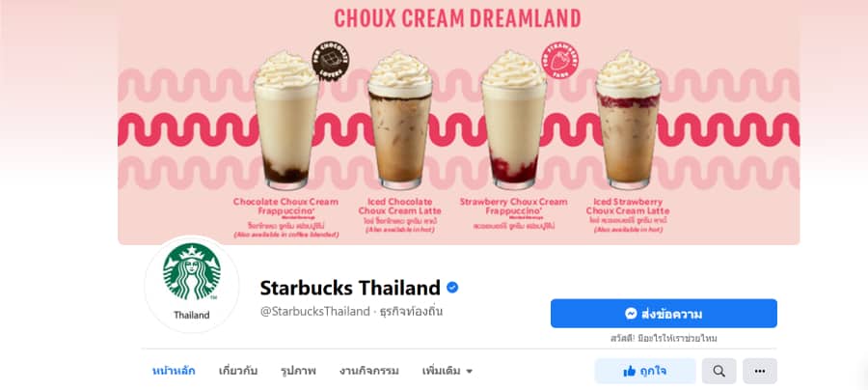The height and width of the screenshot is (390, 868).
Task: Click the For Strawberry Fans badge
Action: (560, 60)
